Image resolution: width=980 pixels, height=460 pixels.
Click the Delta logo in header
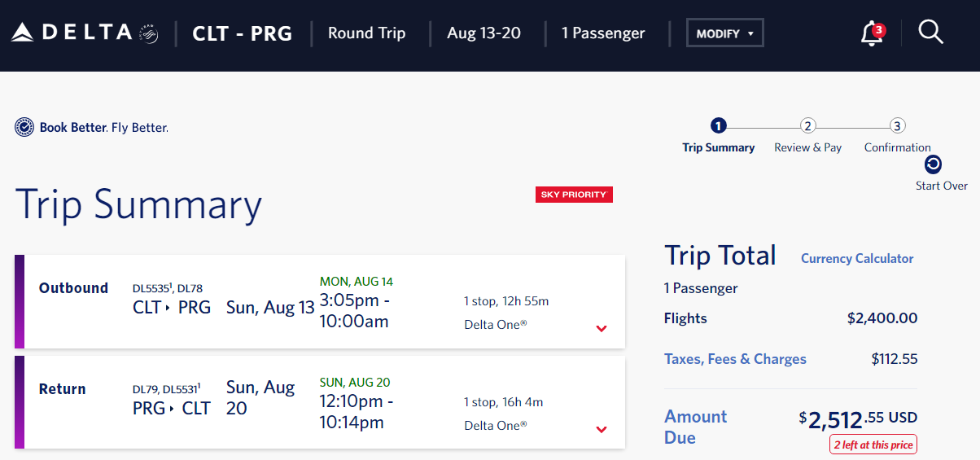tap(72, 33)
